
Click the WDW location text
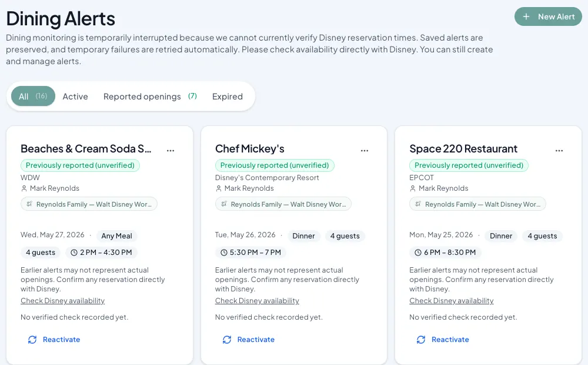[x=30, y=178]
